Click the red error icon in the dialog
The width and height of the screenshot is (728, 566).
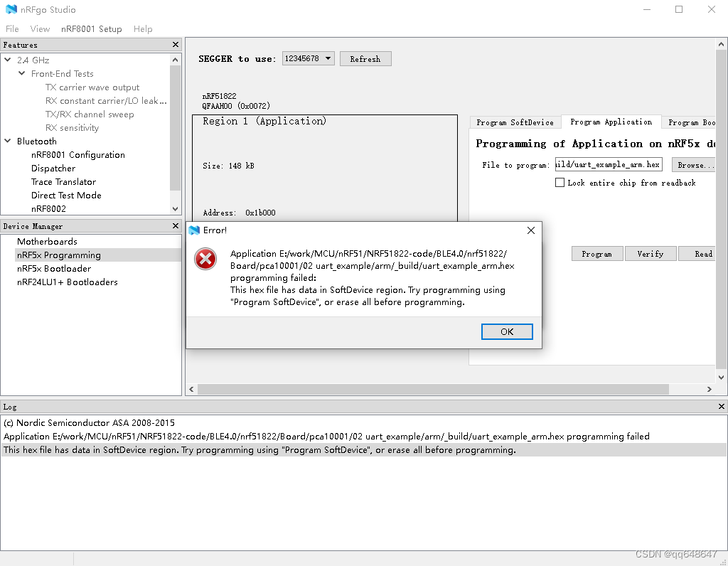pos(205,259)
